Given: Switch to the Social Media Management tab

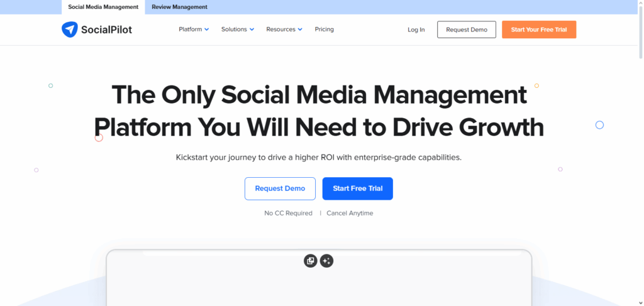Looking at the screenshot, I should (103, 7).
